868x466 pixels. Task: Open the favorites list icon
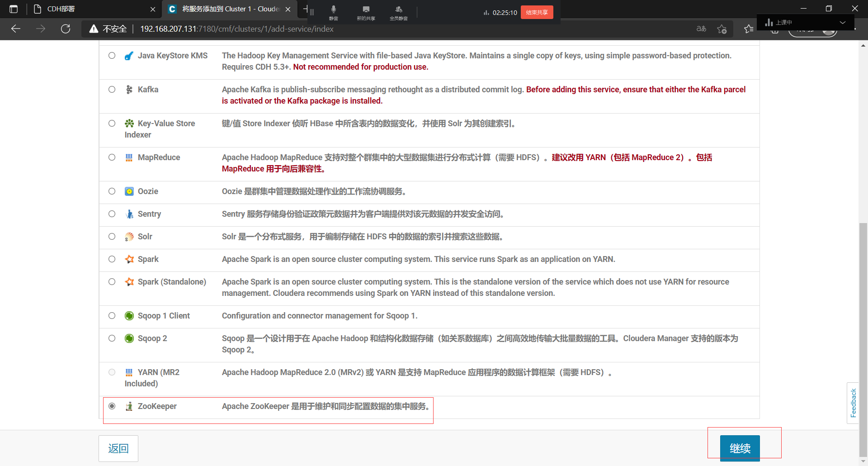click(749, 29)
